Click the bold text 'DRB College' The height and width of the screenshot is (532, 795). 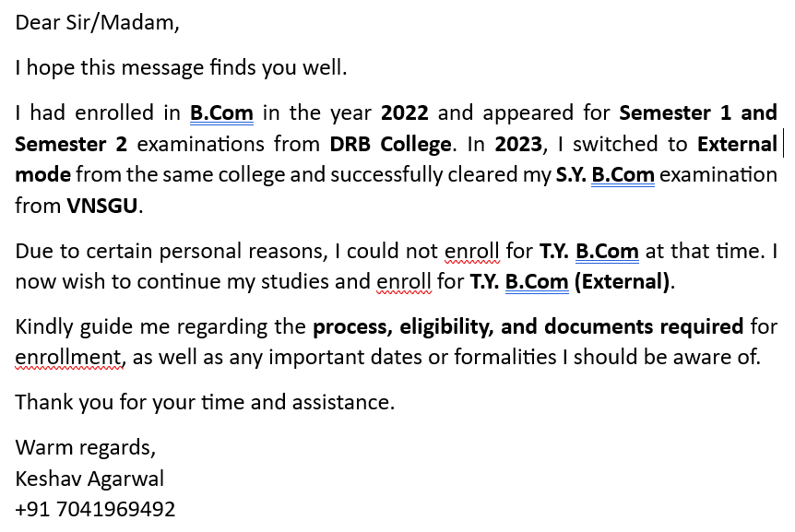(x=391, y=144)
